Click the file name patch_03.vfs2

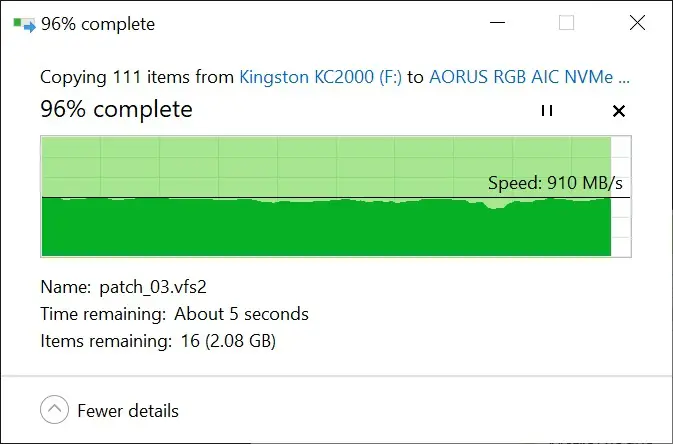pyautogui.click(x=153, y=287)
